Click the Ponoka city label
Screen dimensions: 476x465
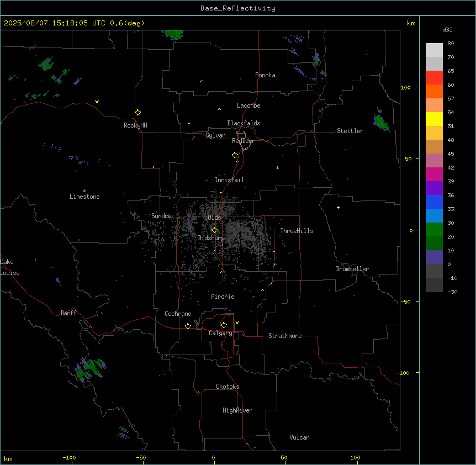click(x=265, y=75)
